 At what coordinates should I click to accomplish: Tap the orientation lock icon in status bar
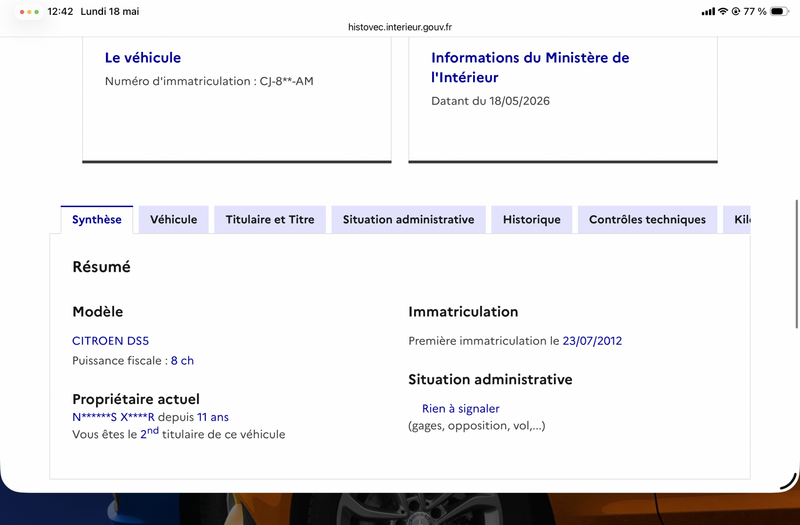[x=735, y=11]
